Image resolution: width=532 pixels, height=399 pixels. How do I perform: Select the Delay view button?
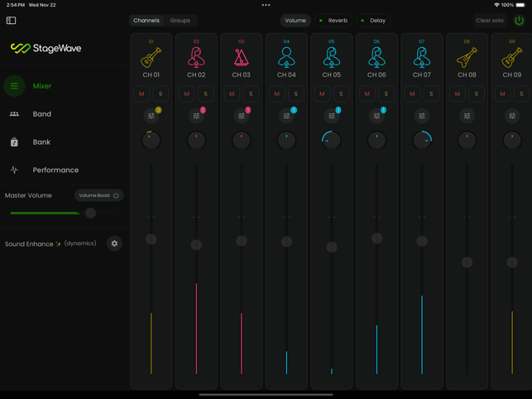(373, 21)
